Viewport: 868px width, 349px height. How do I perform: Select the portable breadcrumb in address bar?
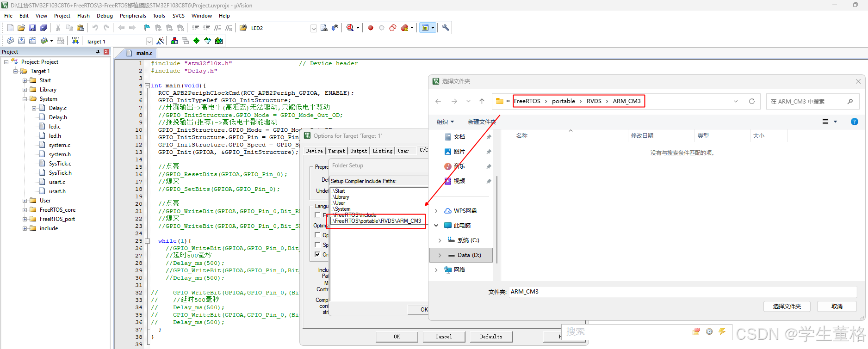tap(563, 101)
